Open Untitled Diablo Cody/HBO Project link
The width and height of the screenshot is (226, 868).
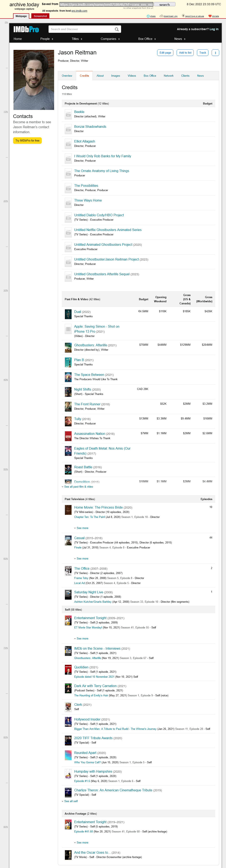click(99, 215)
